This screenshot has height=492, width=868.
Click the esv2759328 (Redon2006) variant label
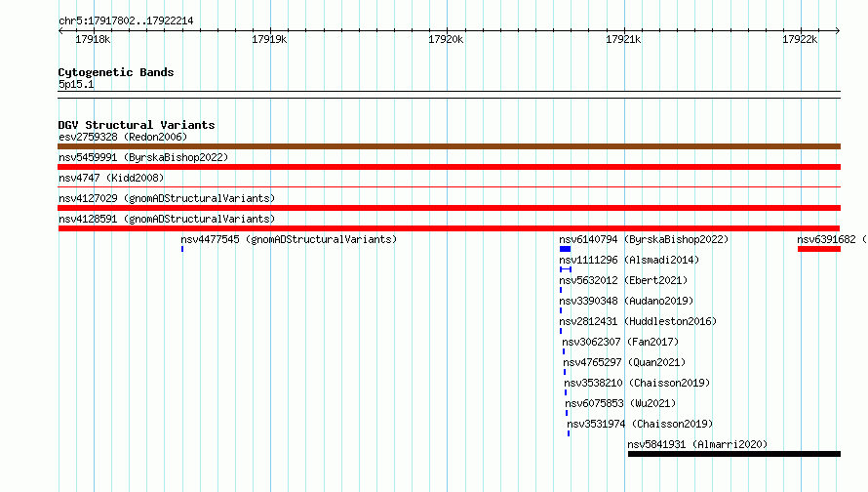coord(123,137)
